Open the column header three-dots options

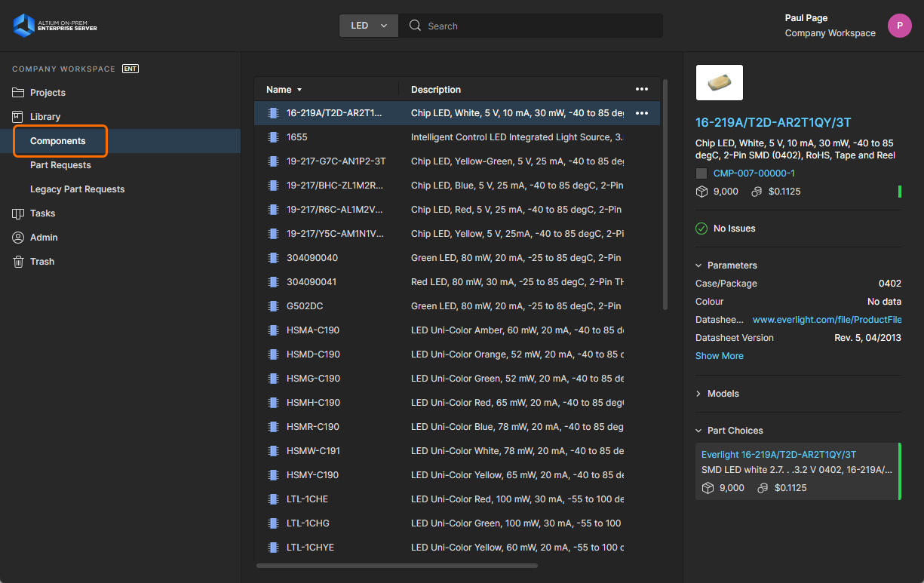point(641,89)
